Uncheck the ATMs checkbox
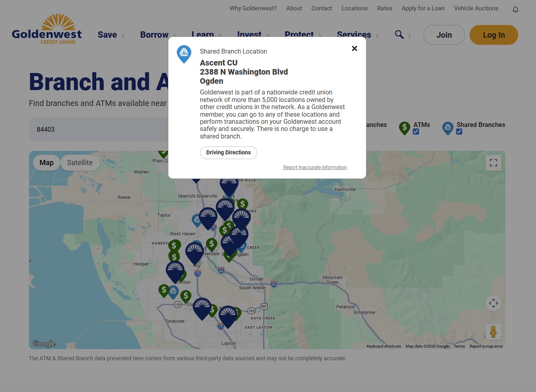 415,132
